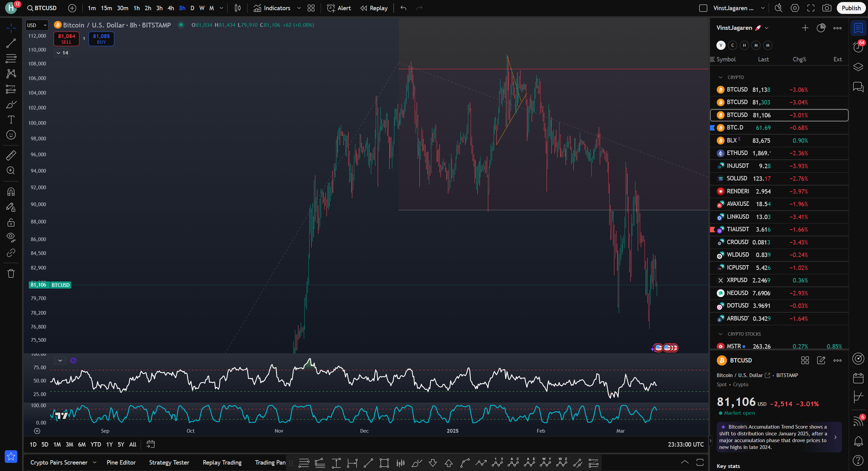Toggle lock all drawings icon

[x=11, y=222]
